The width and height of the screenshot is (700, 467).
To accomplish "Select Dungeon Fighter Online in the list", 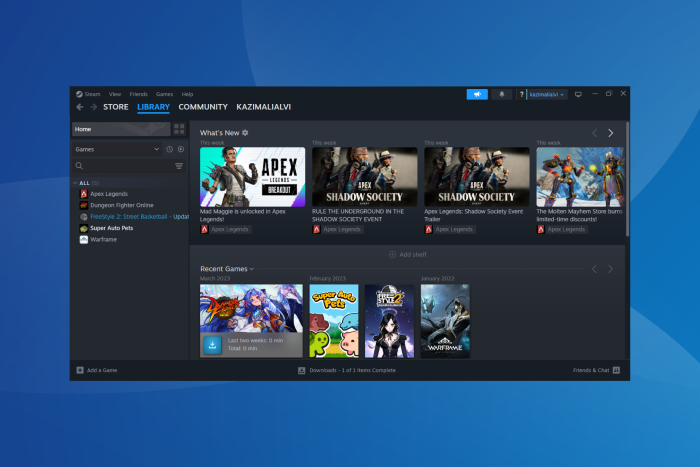I will pos(122,205).
